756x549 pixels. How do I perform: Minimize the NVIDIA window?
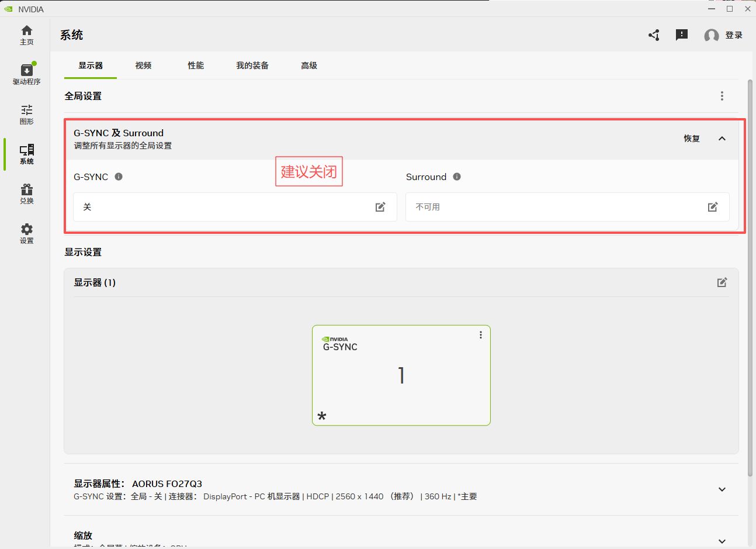[712, 9]
